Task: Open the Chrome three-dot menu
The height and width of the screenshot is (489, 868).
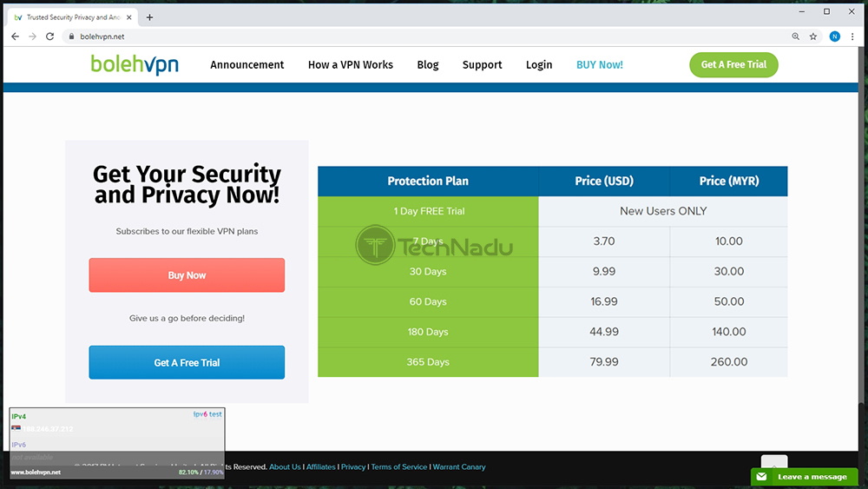Action: (852, 36)
